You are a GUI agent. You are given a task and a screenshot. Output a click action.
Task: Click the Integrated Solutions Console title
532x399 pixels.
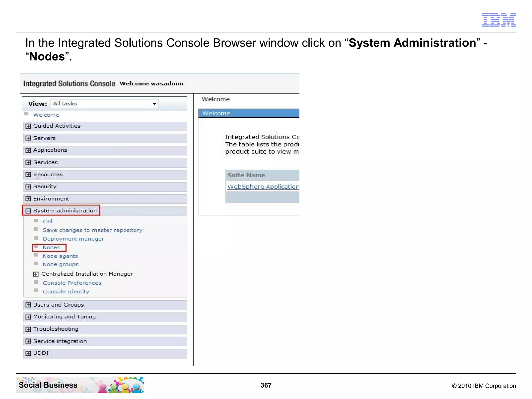(69, 84)
